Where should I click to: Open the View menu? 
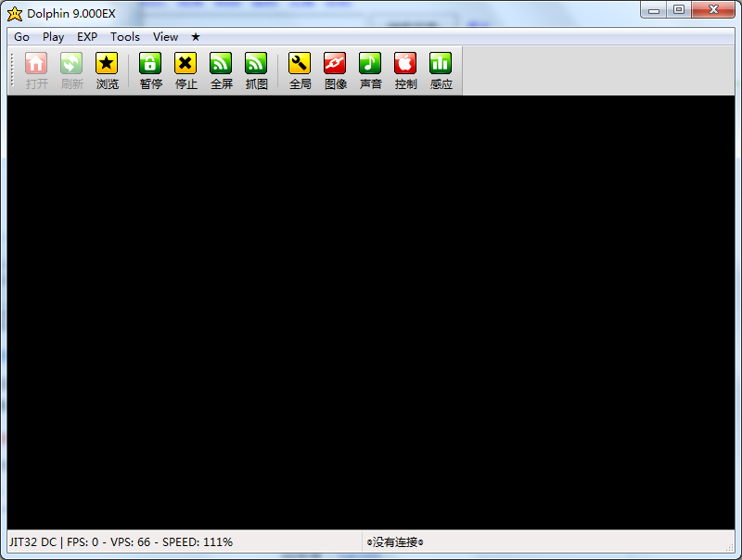pos(165,37)
